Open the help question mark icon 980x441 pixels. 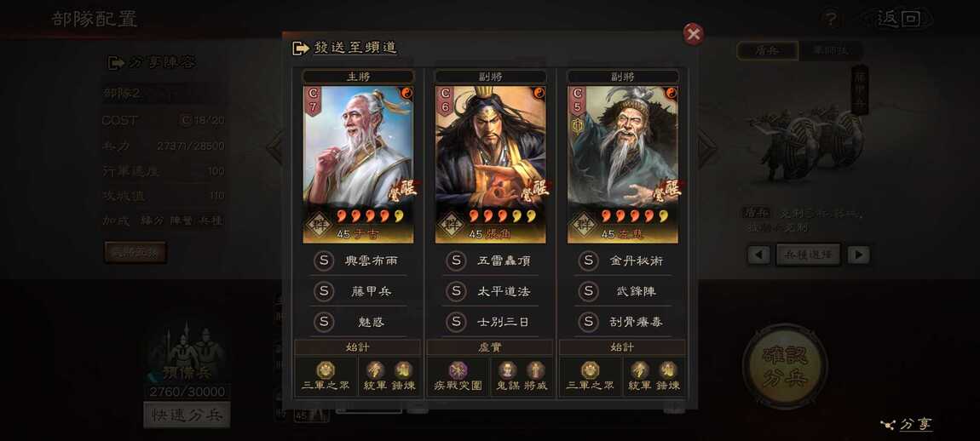pos(830,20)
